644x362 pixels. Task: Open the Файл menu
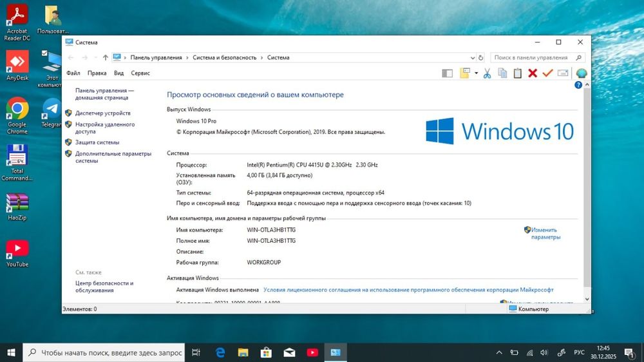[73, 73]
